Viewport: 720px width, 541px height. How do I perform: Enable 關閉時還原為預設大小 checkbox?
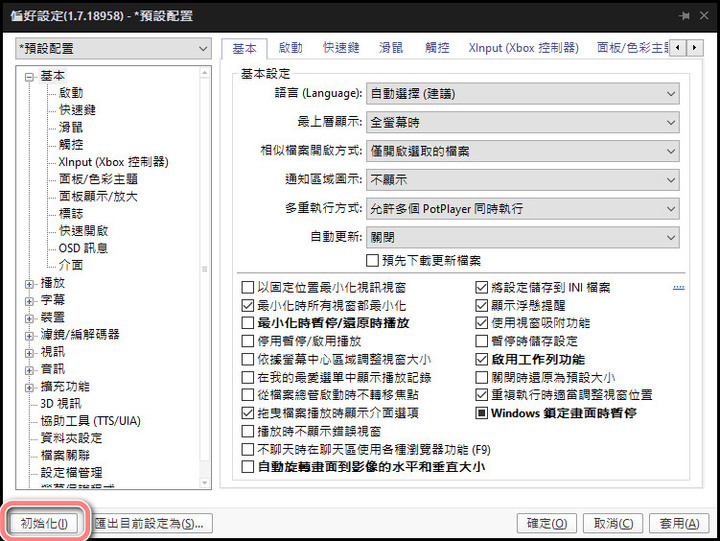(x=481, y=378)
